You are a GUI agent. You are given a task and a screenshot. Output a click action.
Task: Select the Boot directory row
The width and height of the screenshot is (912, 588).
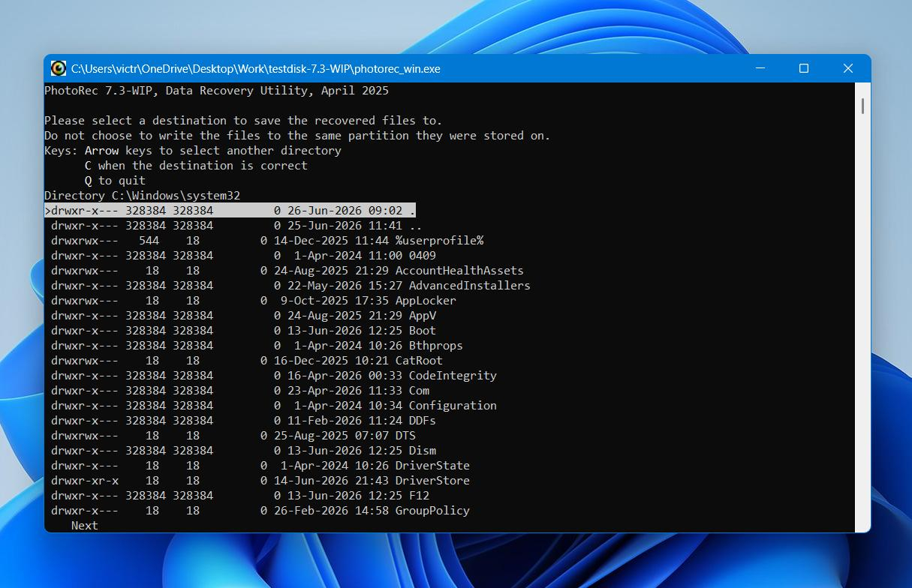[243, 331]
